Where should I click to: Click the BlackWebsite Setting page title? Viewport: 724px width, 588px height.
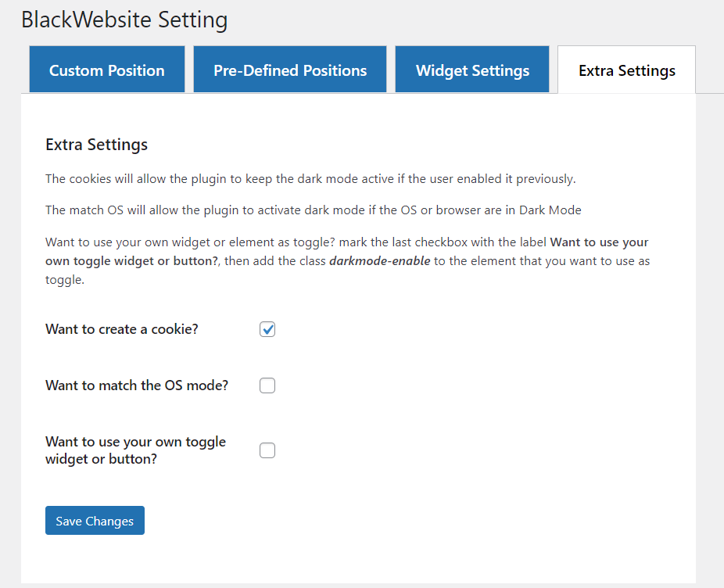(124, 20)
